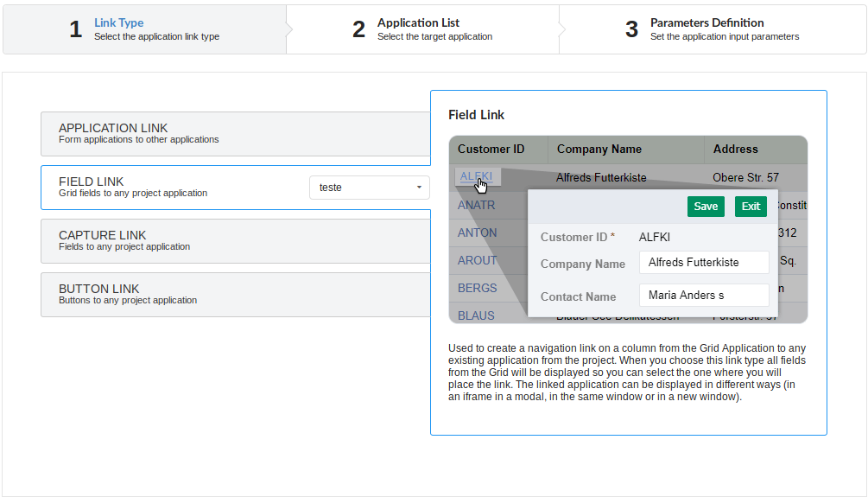Choose the Field Link option
The image size is (868, 497).
(x=173, y=187)
